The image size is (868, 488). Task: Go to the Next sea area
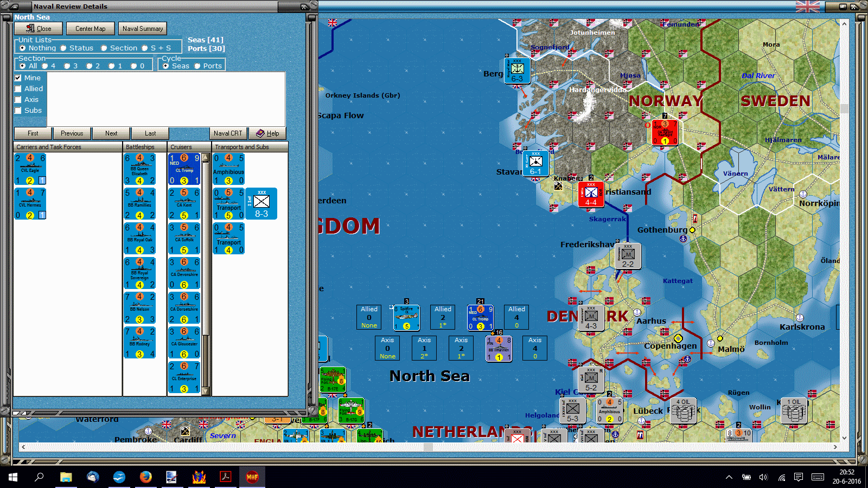click(x=111, y=133)
